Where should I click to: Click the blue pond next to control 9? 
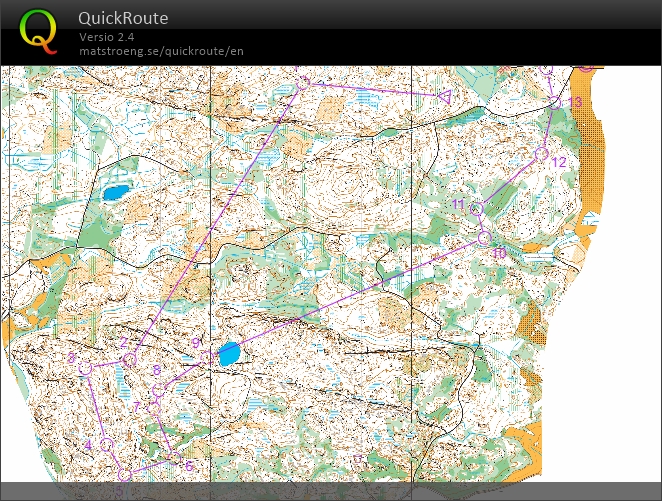[x=229, y=353]
